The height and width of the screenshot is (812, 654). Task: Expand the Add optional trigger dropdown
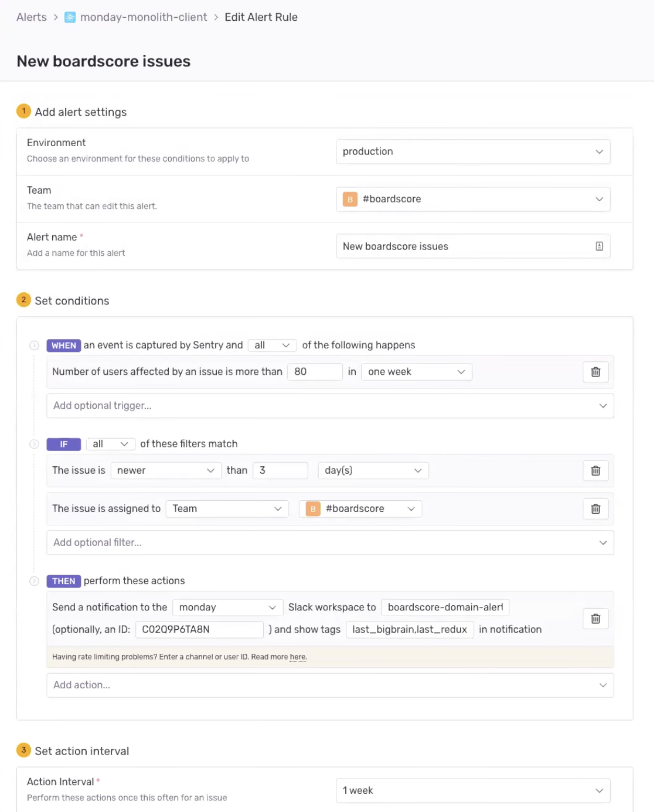(330, 406)
